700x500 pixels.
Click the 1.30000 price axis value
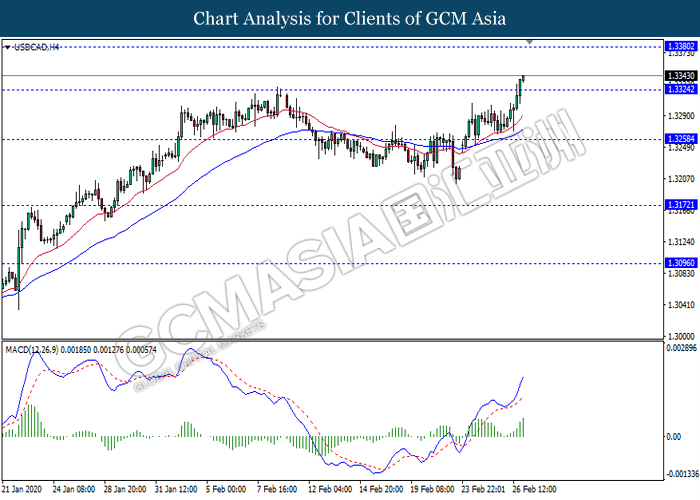pos(681,336)
